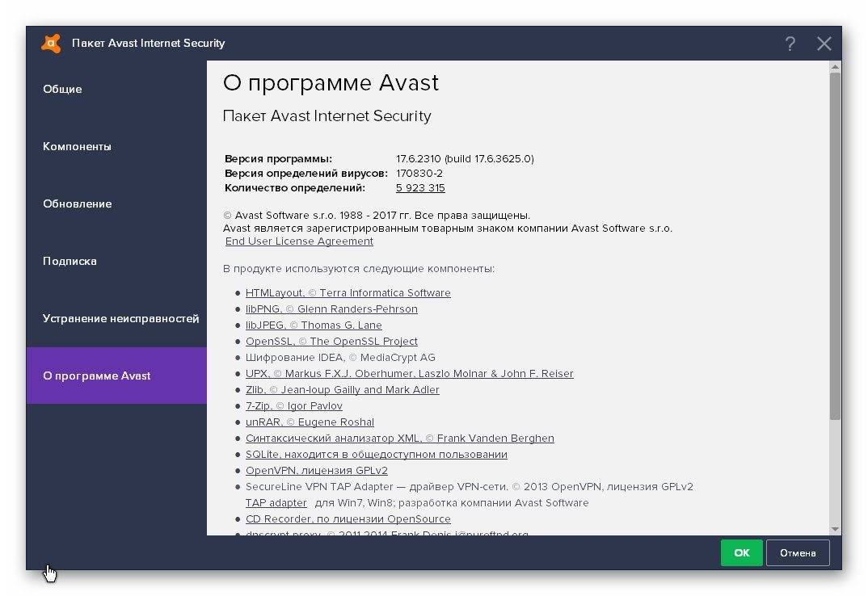
Task: Click the SecureLine VPN TAP Adapter entry
Action: [470, 486]
